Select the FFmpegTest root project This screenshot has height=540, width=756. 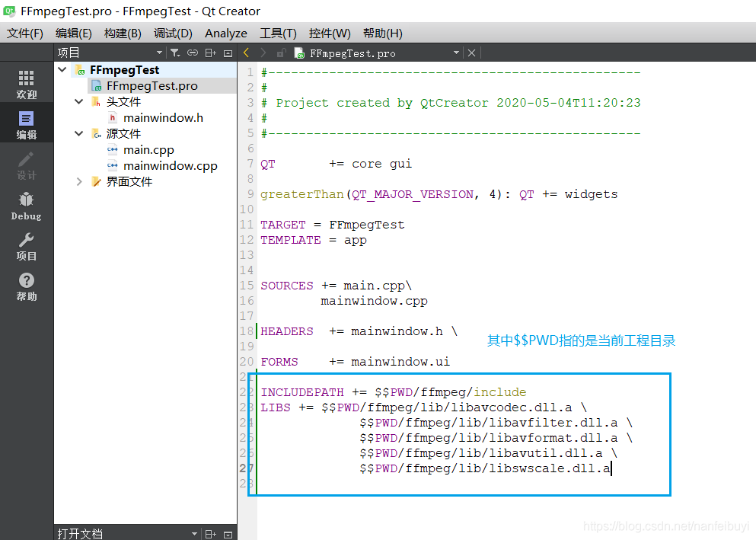click(124, 70)
